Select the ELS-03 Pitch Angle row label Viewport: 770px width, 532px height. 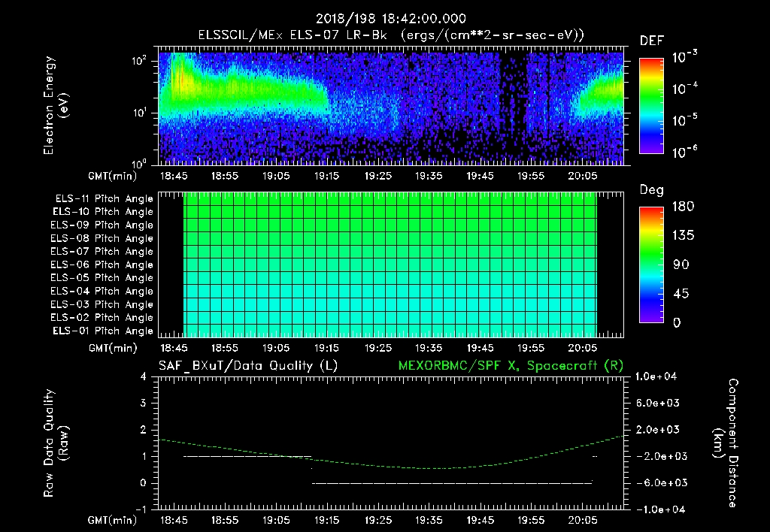pos(102,304)
